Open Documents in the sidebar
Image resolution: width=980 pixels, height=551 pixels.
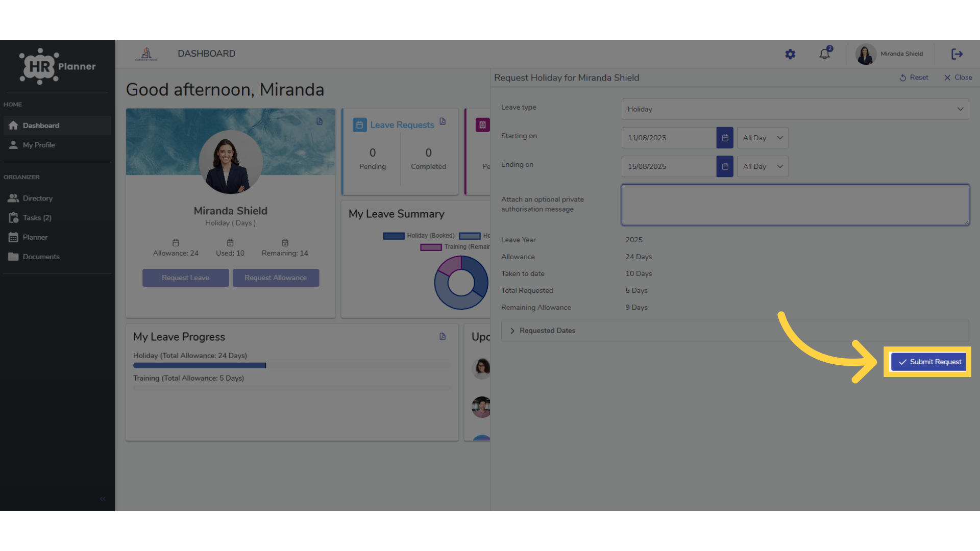(x=57, y=257)
